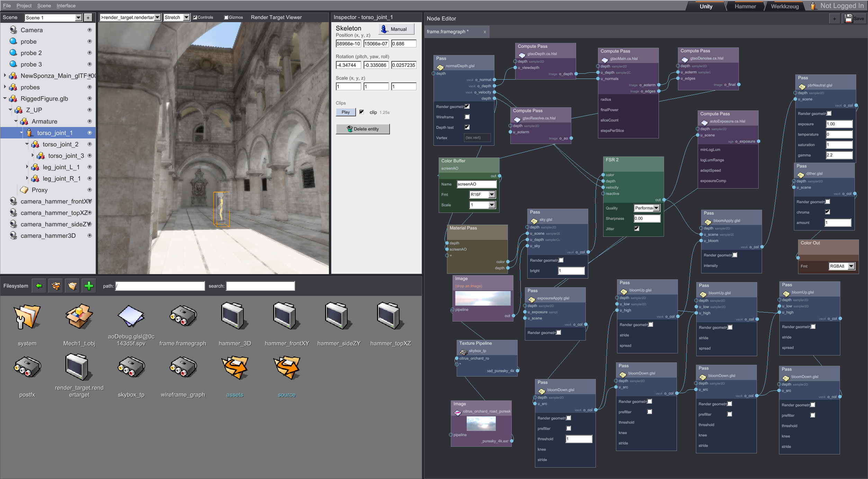The image size is (868, 479).
Task: Click the probe 2 sphere icon
Action: point(14,53)
